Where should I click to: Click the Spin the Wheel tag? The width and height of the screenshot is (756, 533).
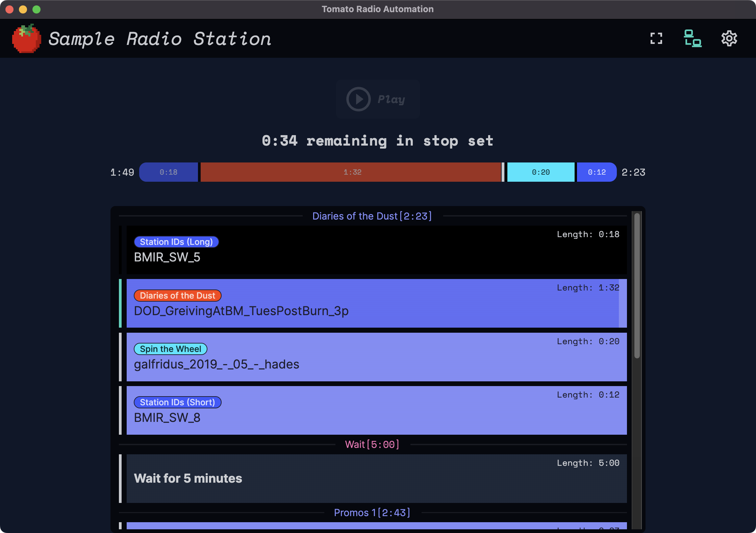click(x=171, y=349)
